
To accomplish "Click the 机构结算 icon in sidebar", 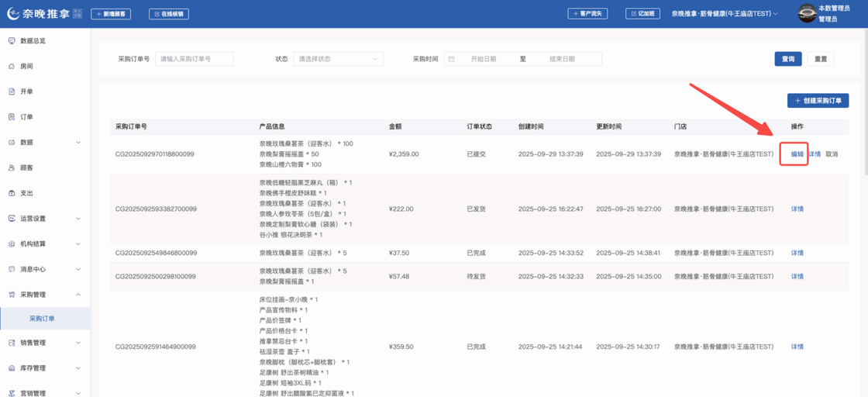I will (x=12, y=243).
